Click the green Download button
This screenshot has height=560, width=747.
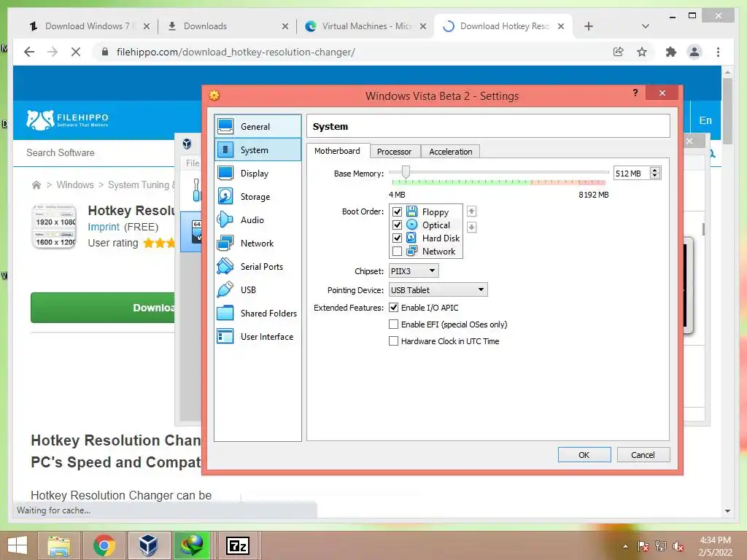click(x=103, y=308)
